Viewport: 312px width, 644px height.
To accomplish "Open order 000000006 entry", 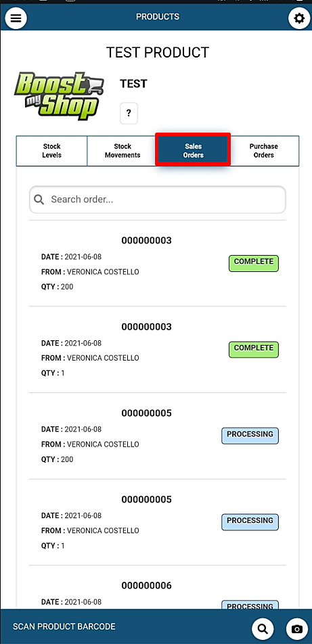I will coord(158,587).
